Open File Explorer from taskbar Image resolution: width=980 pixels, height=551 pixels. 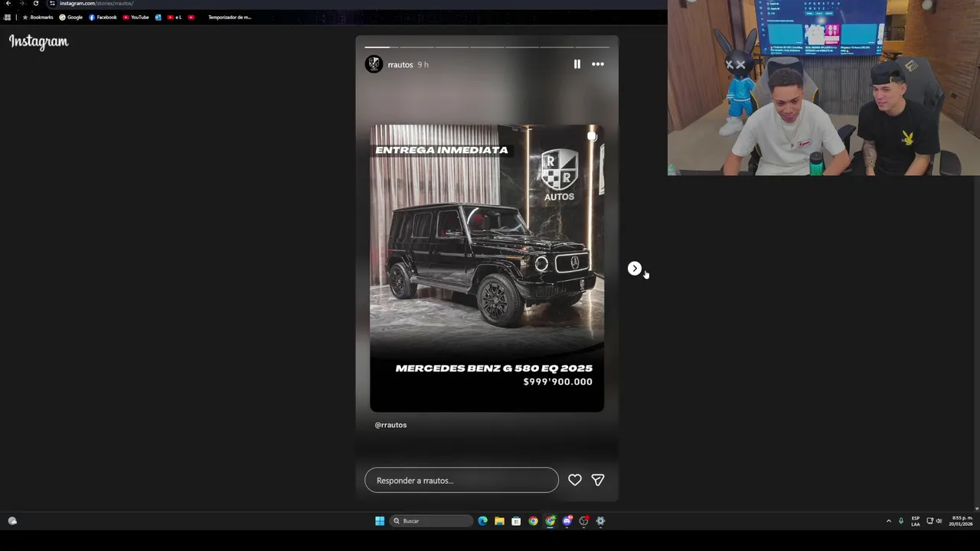[x=499, y=521]
